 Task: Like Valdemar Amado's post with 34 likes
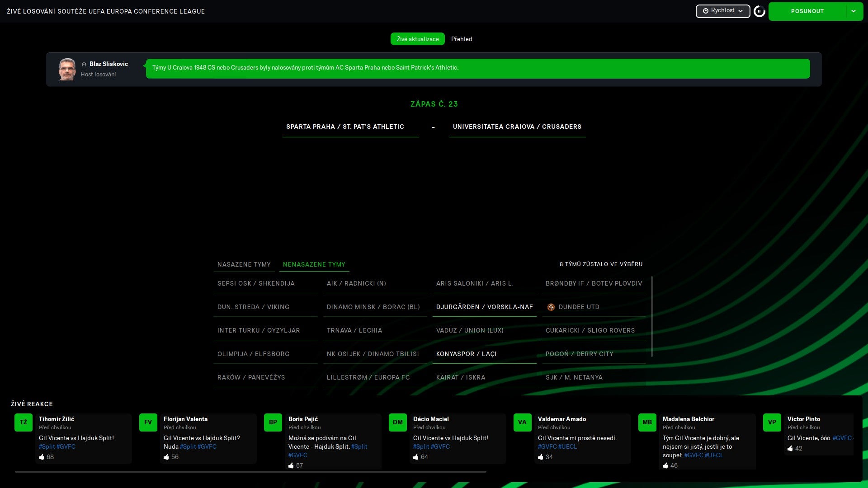pos(541,457)
